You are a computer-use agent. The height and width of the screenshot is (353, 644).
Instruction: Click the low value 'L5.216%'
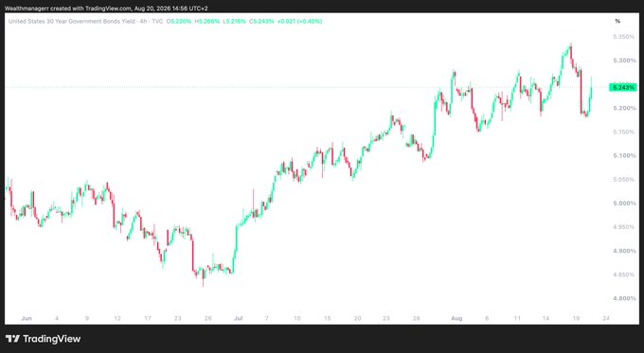(x=234, y=22)
